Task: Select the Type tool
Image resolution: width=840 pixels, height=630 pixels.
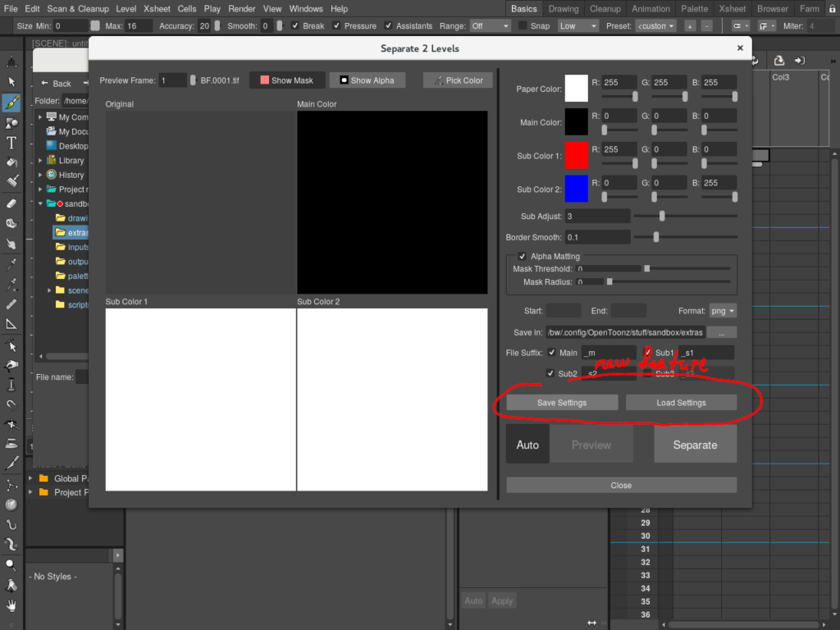Action: pos(11,142)
